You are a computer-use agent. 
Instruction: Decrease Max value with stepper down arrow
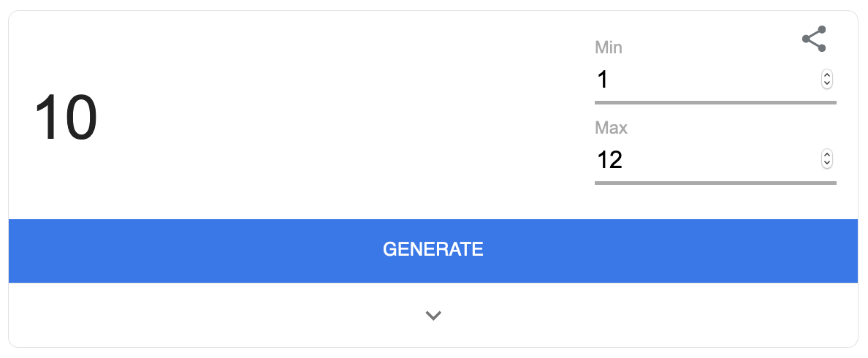tap(826, 163)
